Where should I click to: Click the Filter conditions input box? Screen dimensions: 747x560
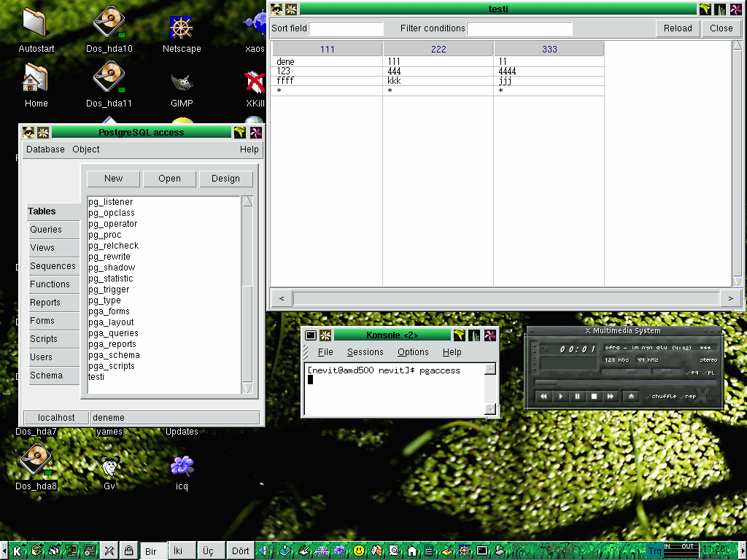click(519, 28)
